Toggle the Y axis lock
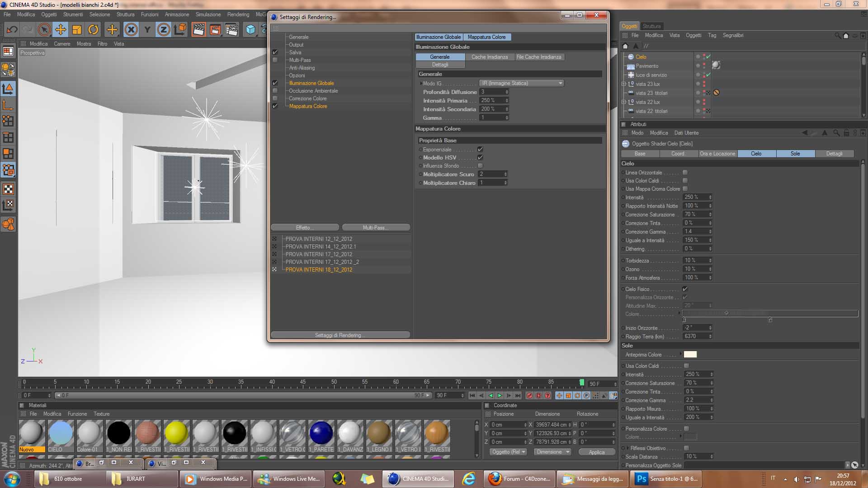Viewport: 868px width, 488px height. [x=147, y=30]
